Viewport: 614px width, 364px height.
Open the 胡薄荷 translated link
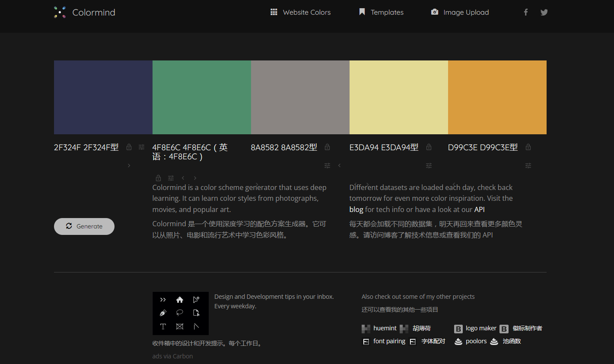click(x=415, y=329)
